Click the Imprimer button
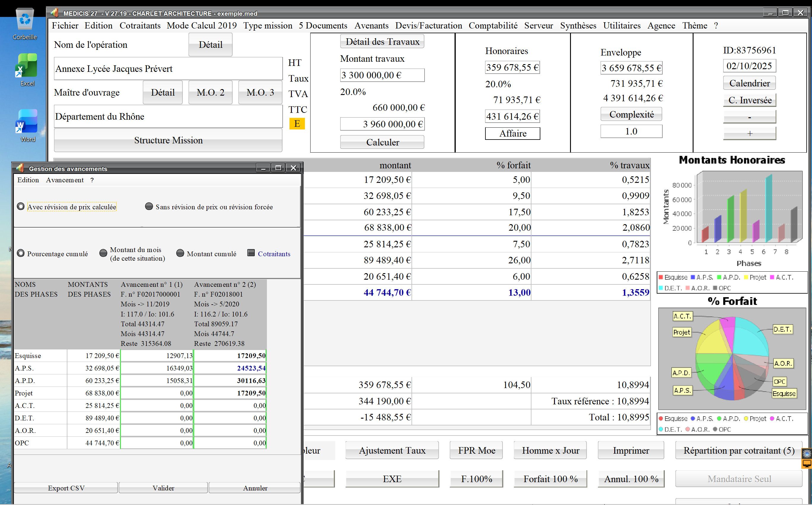Viewport: 812px width, 505px height. [631, 450]
